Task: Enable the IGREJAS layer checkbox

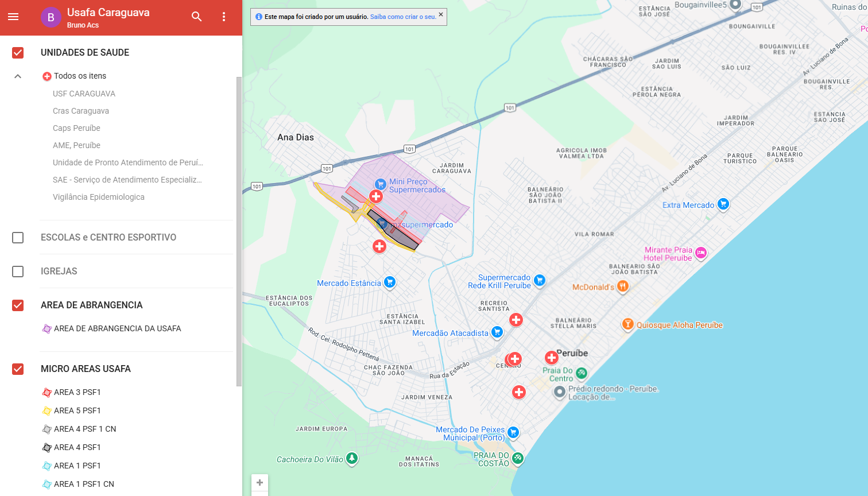Action: (x=18, y=272)
